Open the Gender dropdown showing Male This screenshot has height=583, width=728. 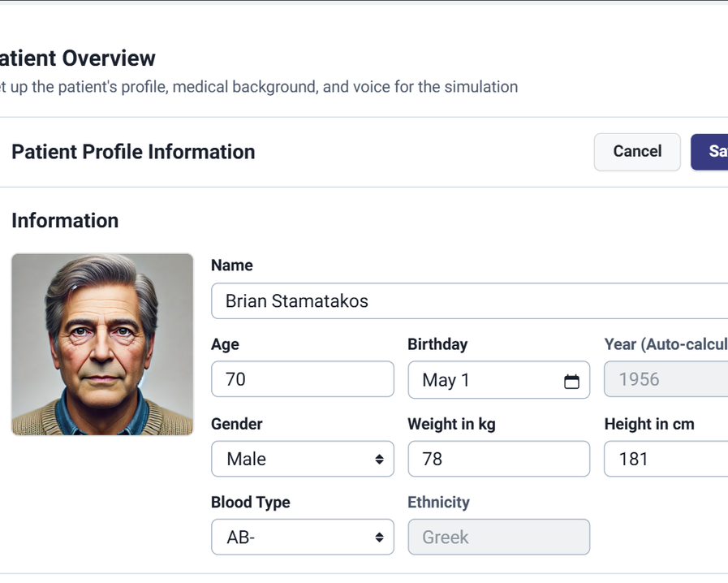click(x=302, y=459)
